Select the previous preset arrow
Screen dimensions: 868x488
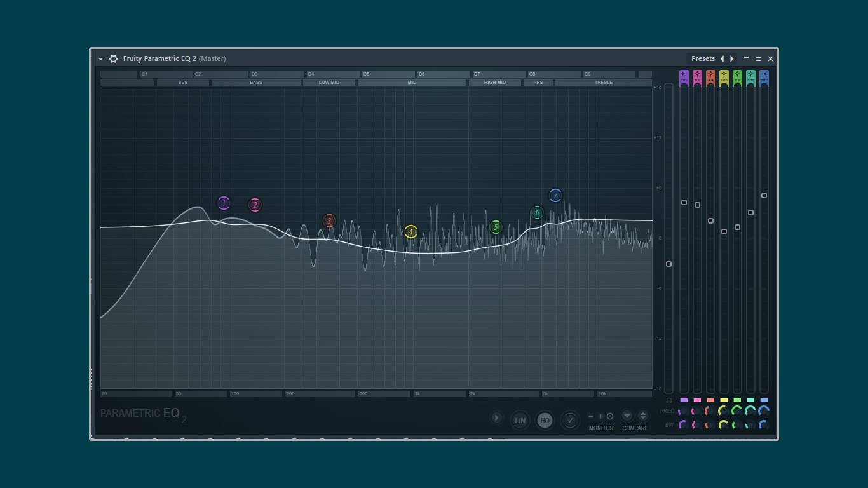[722, 58]
